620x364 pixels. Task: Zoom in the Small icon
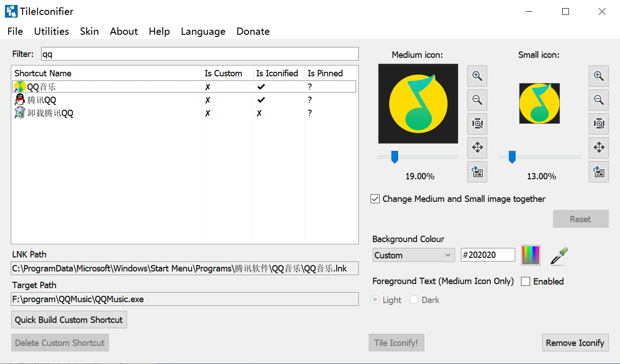(599, 76)
